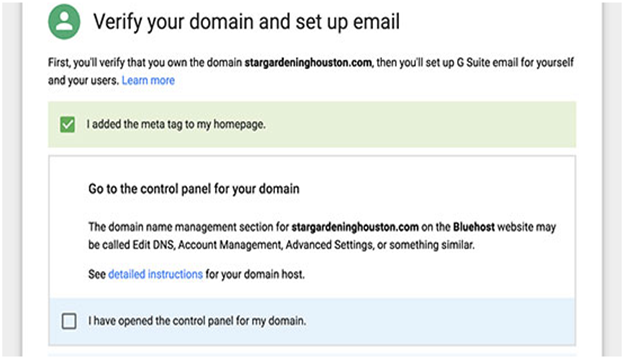Click 'I have opened the control panel for my domain.' label
623x363 pixels.
197,321
